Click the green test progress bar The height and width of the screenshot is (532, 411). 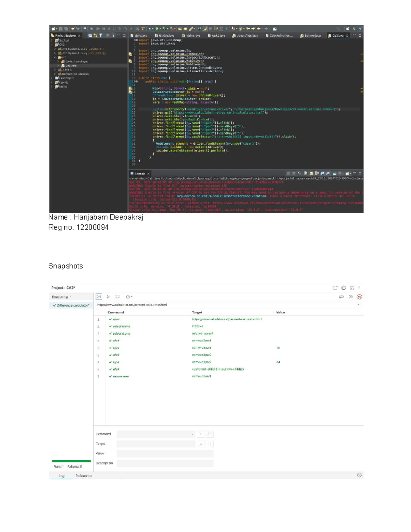pos(71,461)
